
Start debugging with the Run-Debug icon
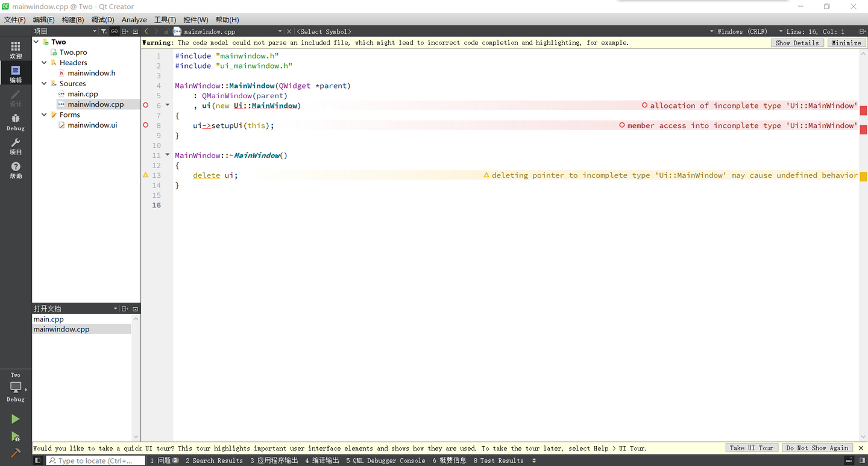pos(16,436)
